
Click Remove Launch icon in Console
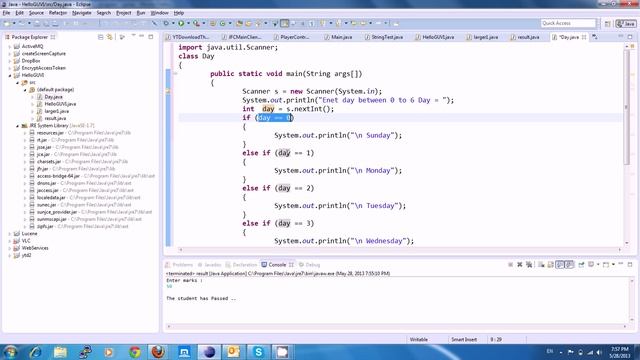(x=520, y=265)
